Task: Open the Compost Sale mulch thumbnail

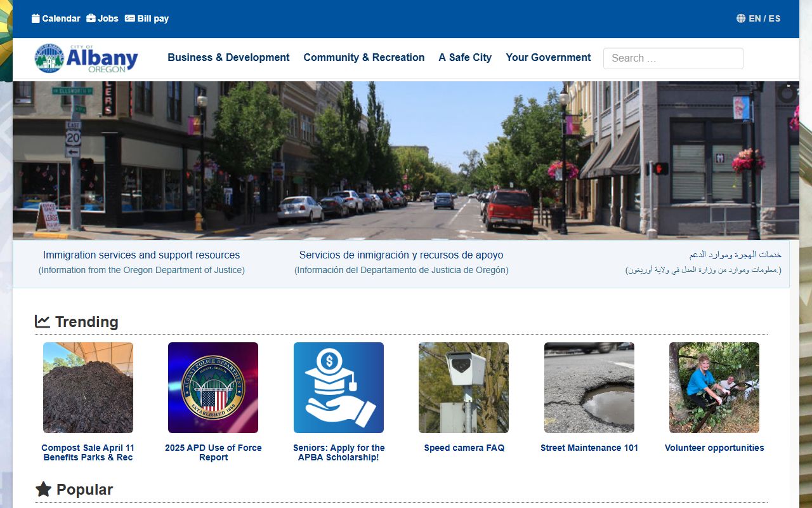Action: click(88, 387)
